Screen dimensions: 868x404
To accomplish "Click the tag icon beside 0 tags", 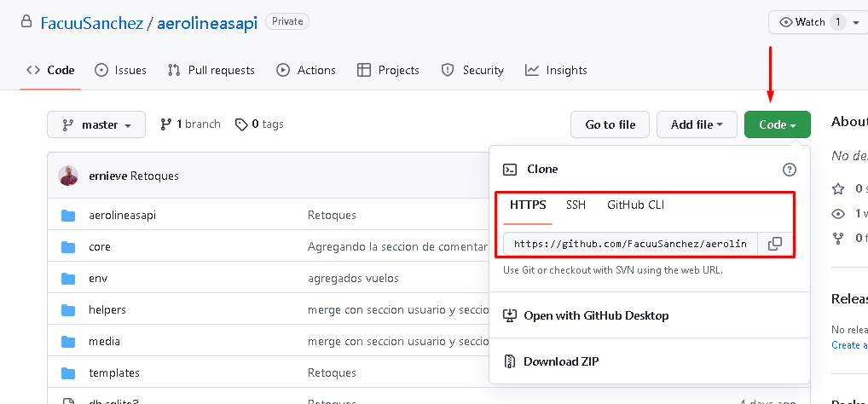I will (x=241, y=124).
